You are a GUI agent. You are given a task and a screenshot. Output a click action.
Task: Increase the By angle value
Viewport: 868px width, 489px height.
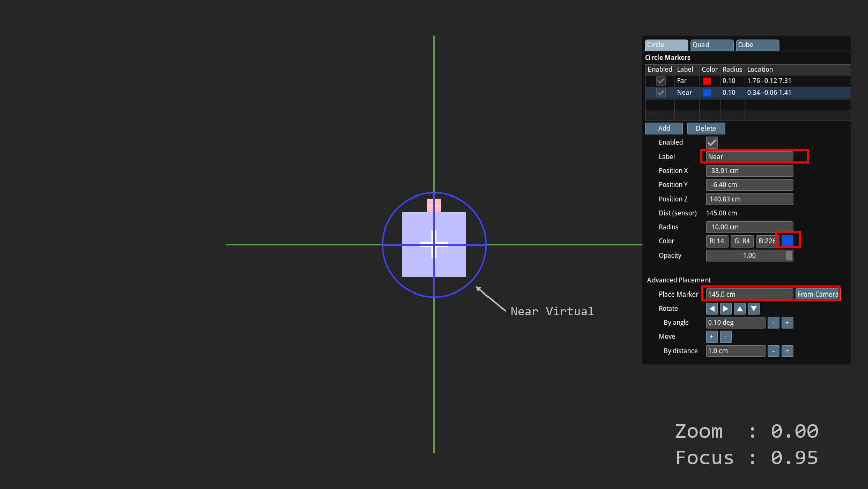pyautogui.click(x=787, y=322)
